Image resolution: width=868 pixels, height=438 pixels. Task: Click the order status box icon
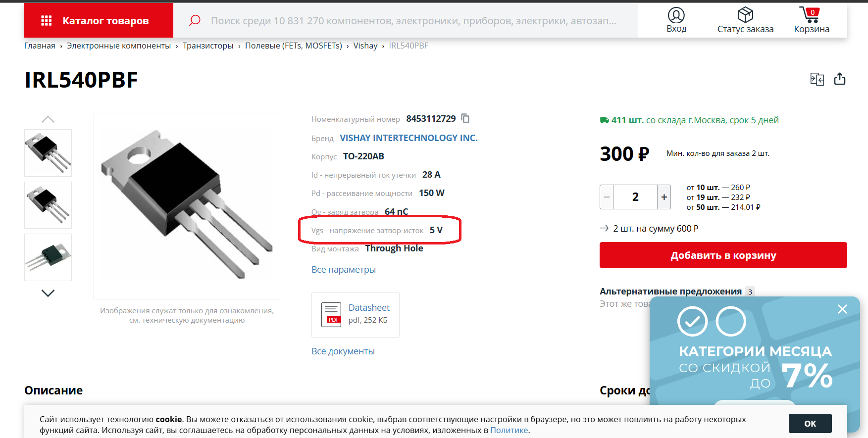click(x=745, y=15)
